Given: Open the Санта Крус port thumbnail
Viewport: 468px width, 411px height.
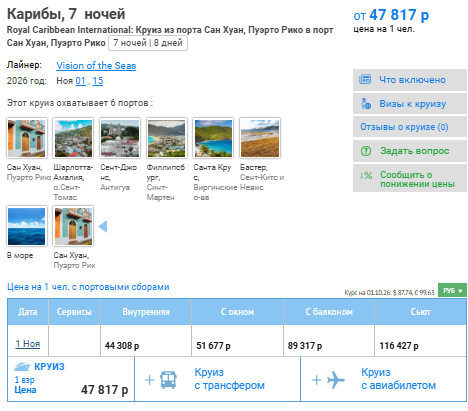Looking at the screenshot, I should (x=213, y=138).
